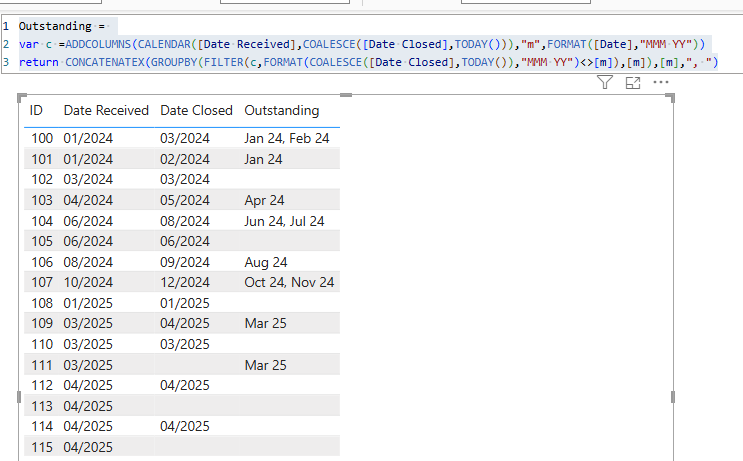Select Date Received 10/2024 cell
743x461 pixels.
tap(88, 282)
